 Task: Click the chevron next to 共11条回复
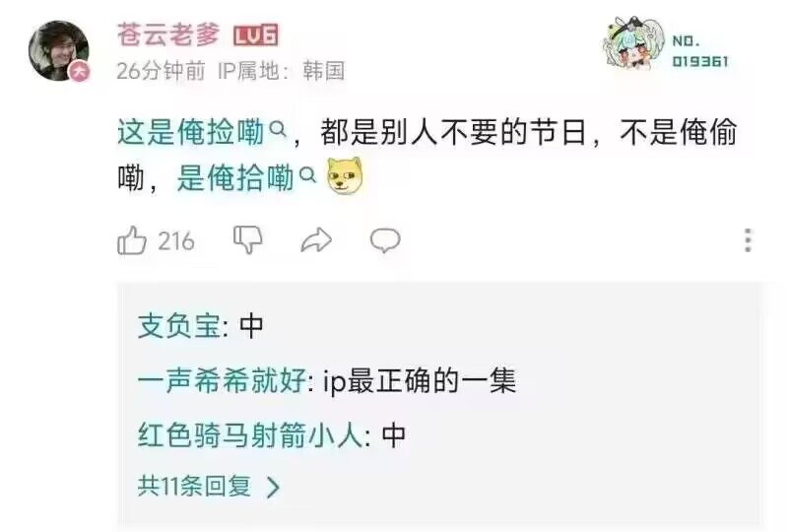[x=273, y=488]
